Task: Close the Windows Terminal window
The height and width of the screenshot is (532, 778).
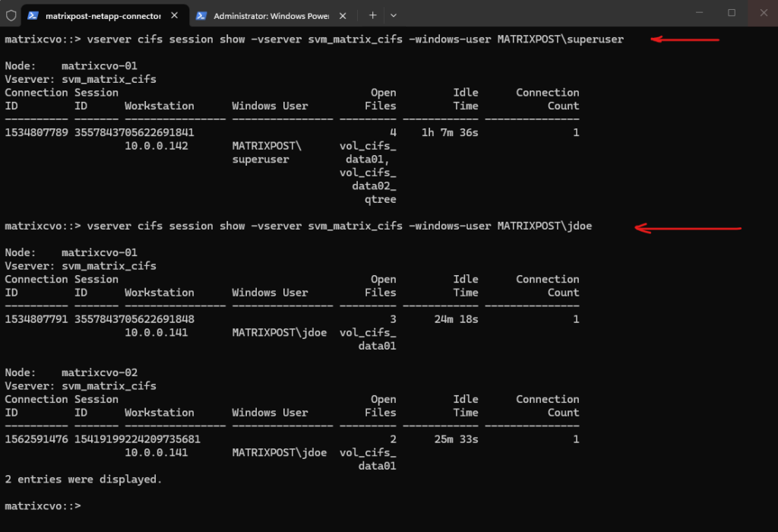Action: (764, 13)
